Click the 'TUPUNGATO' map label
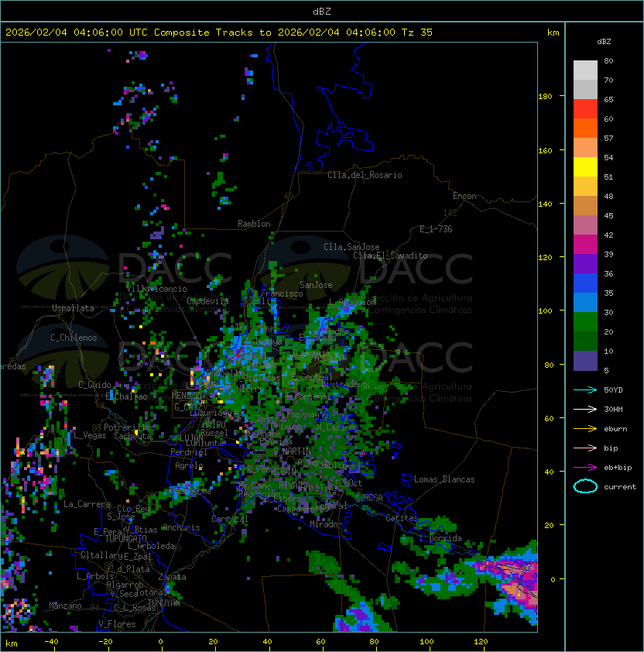The height and width of the screenshot is (652, 644). [126, 539]
